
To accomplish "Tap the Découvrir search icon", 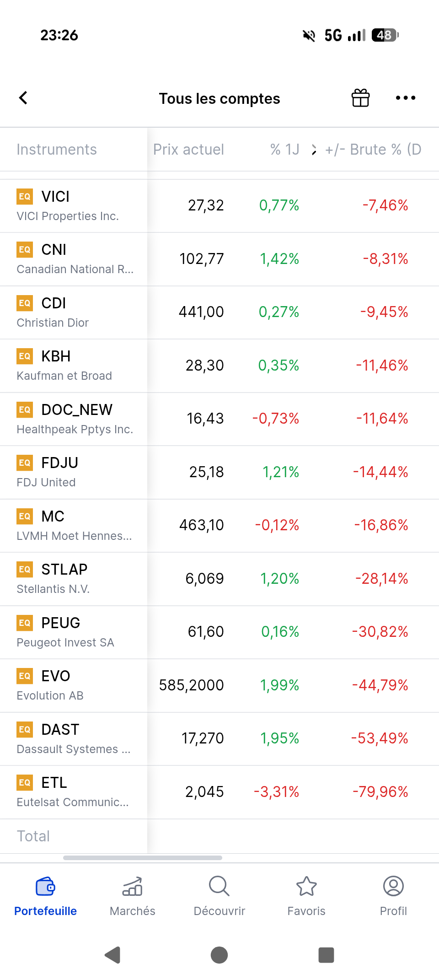I will (x=219, y=887).
